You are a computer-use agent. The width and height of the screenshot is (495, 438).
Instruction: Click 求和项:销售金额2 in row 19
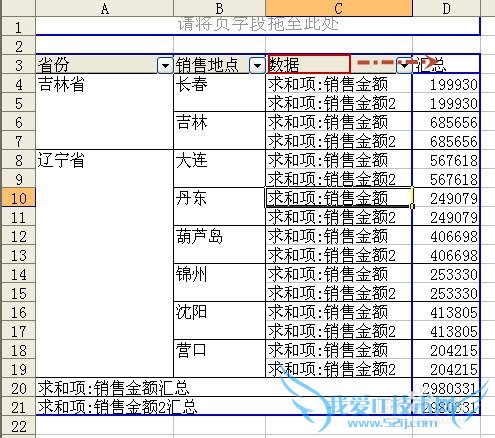click(x=339, y=369)
